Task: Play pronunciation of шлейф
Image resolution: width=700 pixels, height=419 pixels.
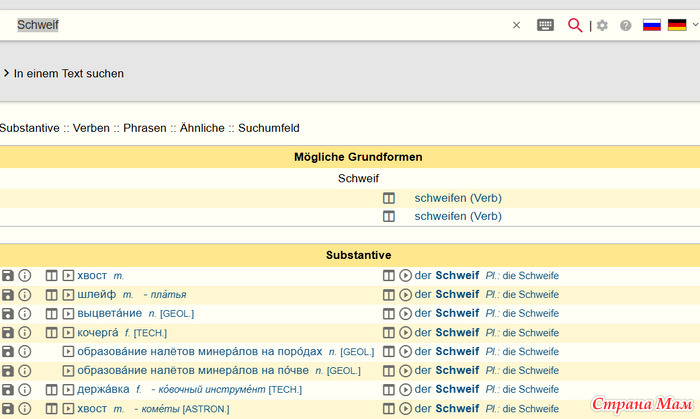Action: [68, 295]
